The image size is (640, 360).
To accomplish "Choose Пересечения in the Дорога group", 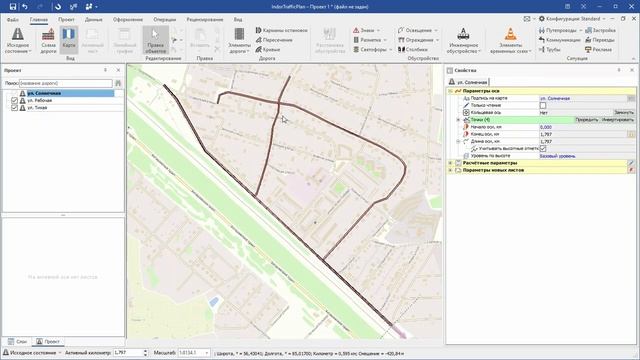I will click(274, 40).
